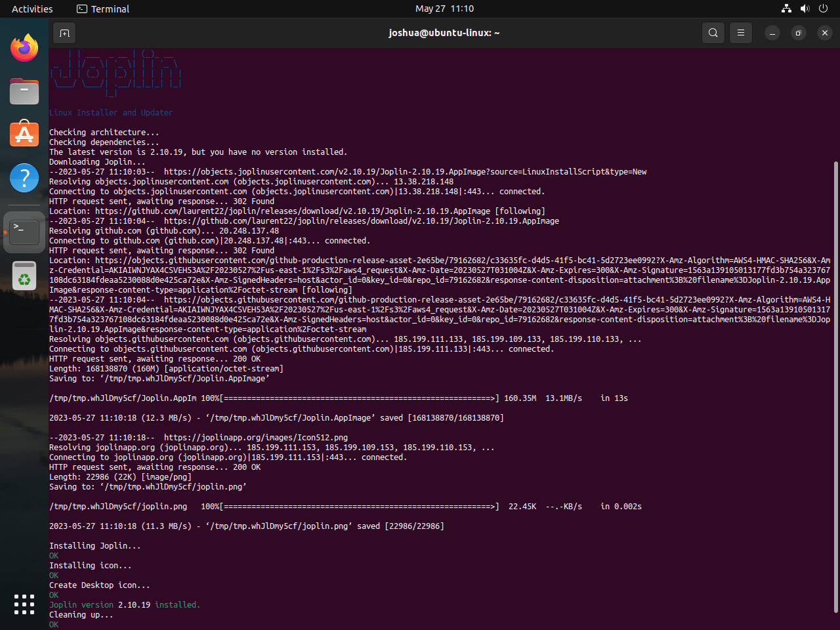
Task: Open the Files manager in dock
Action: [24, 91]
